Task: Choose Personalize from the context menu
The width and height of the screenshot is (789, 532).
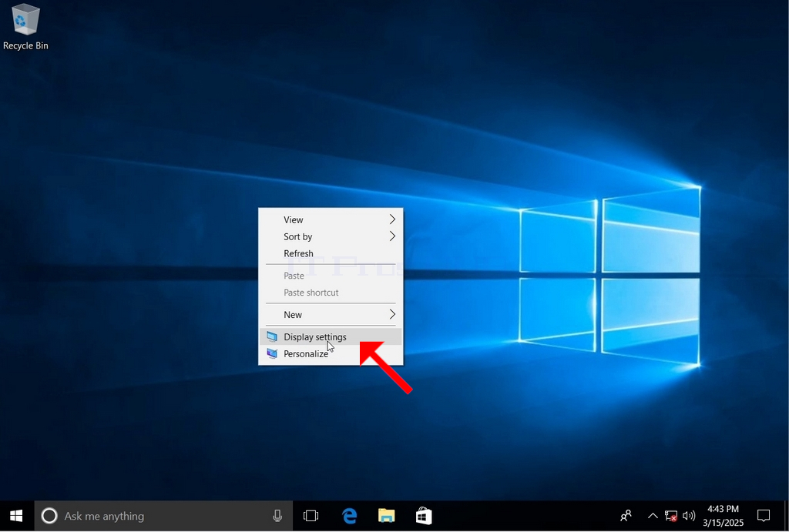Action: pos(331,354)
